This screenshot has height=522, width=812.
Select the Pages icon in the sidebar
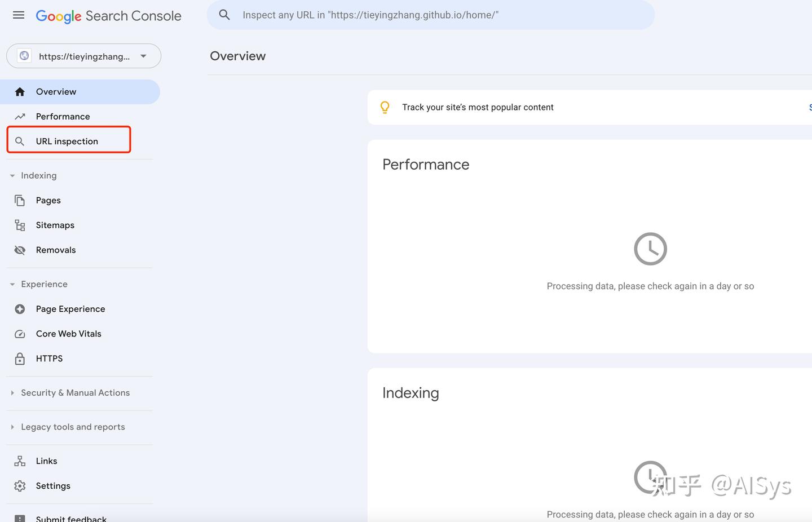20,200
